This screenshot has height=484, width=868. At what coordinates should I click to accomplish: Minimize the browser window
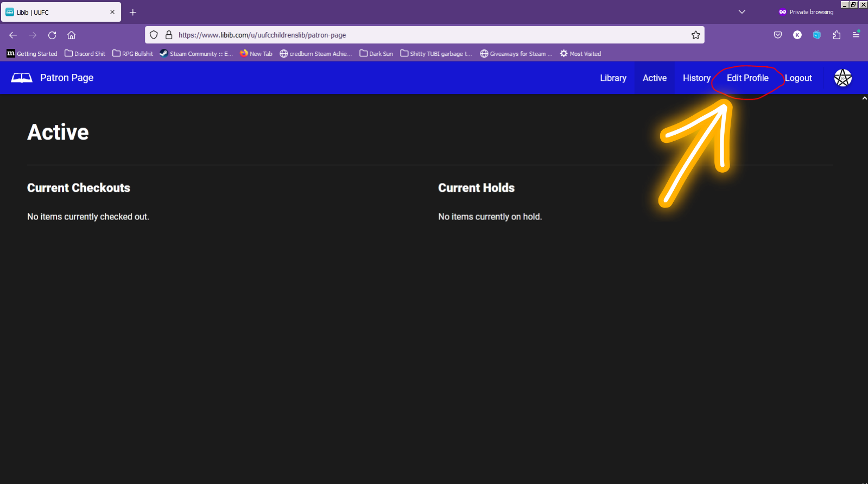845,4
